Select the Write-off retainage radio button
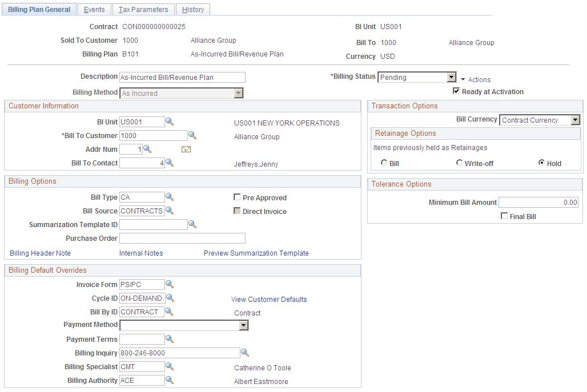The width and height of the screenshot is (587, 392). (x=460, y=163)
